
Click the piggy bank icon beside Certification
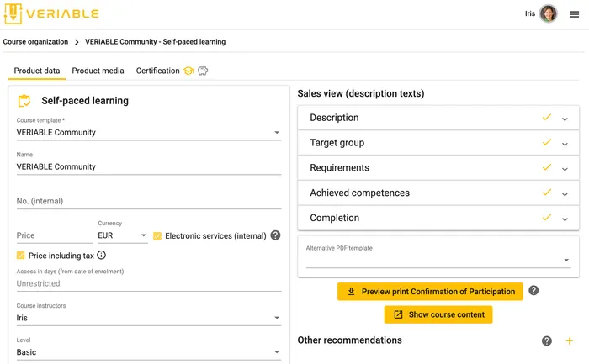(203, 71)
